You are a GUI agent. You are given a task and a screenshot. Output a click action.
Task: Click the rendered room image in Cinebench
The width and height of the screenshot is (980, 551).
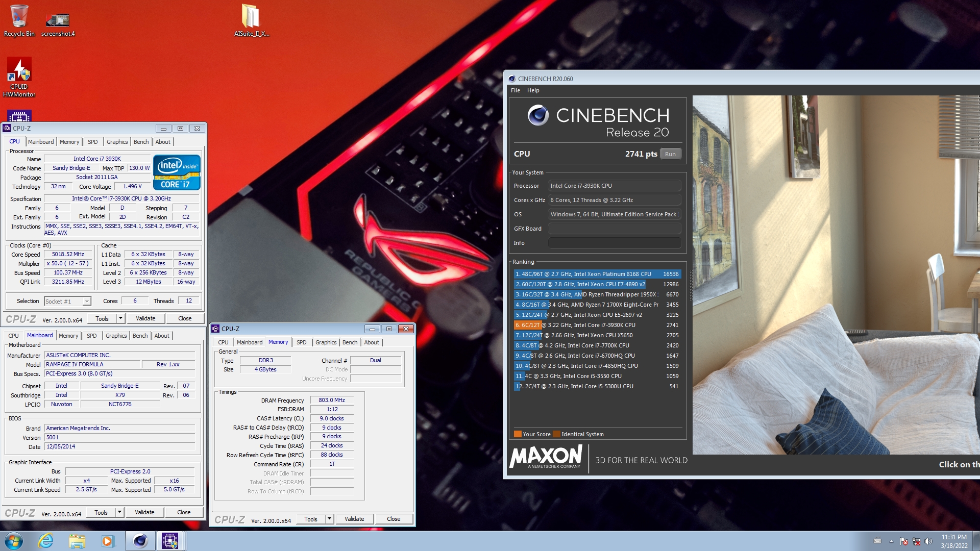click(x=836, y=275)
